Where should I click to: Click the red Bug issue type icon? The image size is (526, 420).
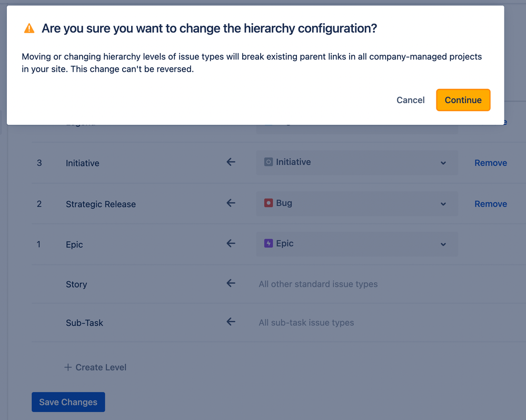tap(269, 203)
